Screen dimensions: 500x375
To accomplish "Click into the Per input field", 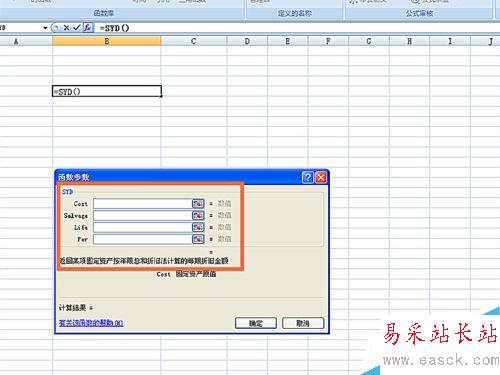I will pos(142,239).
